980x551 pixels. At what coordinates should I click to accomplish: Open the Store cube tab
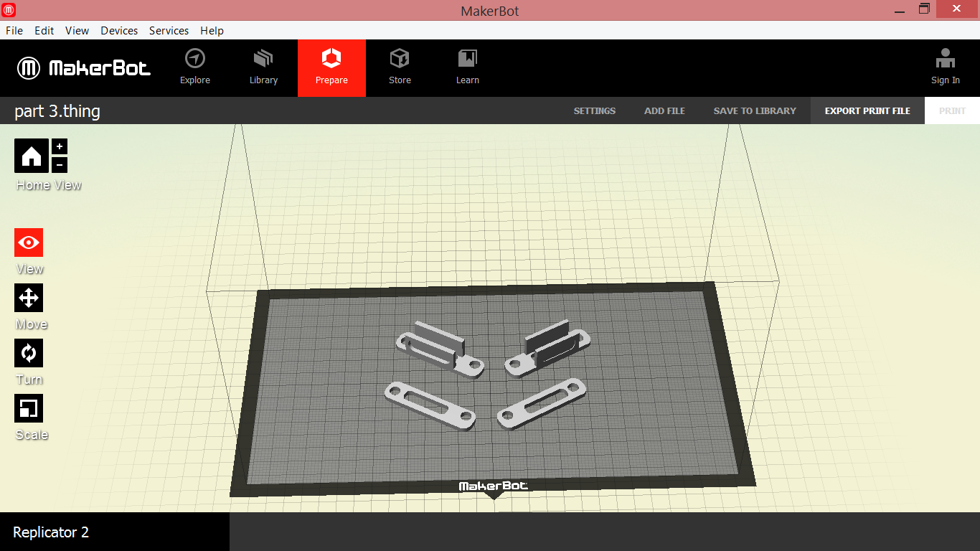pos(400,67)
